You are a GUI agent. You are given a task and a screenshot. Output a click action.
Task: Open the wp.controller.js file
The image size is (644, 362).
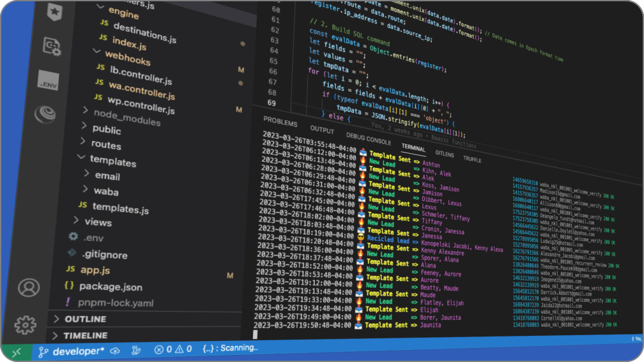point(141,105)
